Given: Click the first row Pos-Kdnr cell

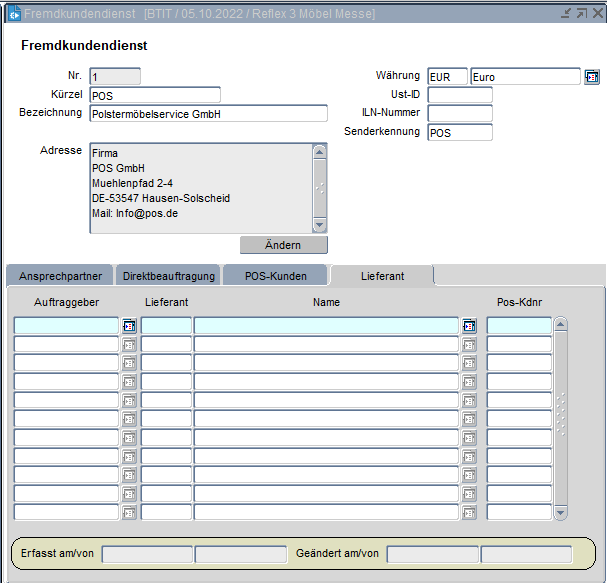Looking at the screenshot, I should pyautogui.click(x=519, y=325).
